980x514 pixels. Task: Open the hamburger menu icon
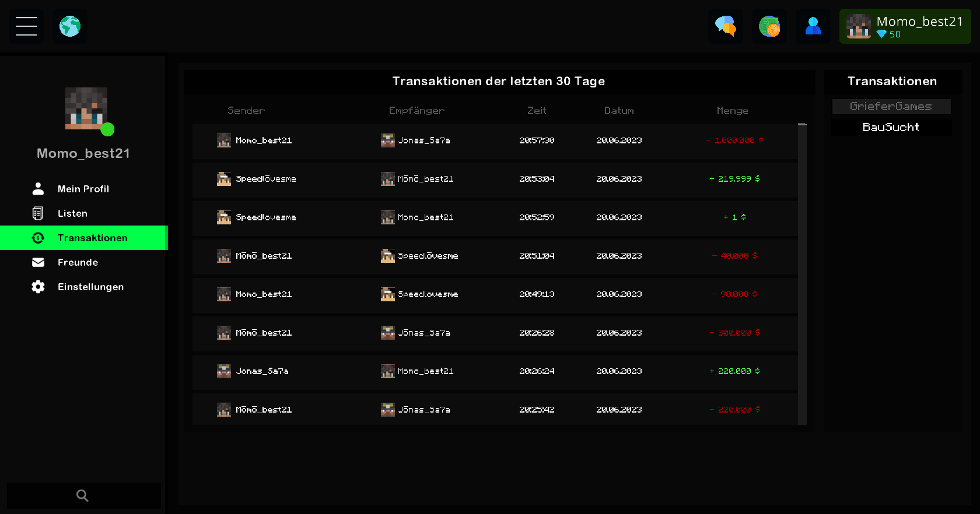coord(26,26)
